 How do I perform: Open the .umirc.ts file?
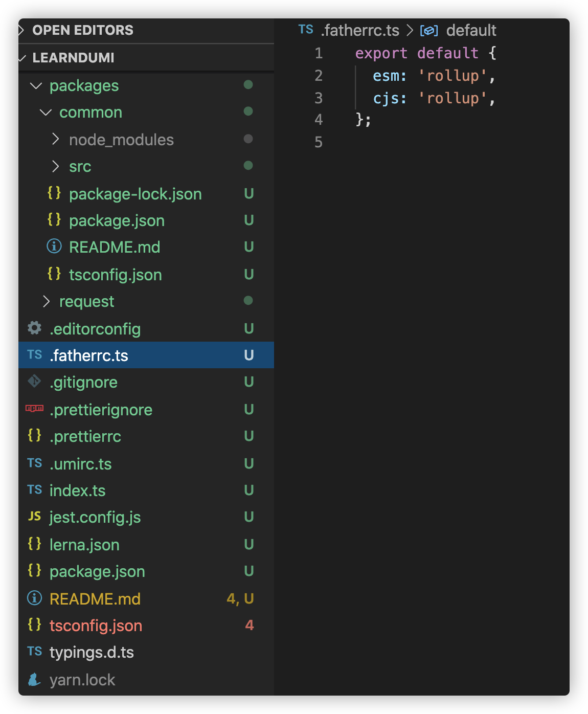(x=80, y=464)
